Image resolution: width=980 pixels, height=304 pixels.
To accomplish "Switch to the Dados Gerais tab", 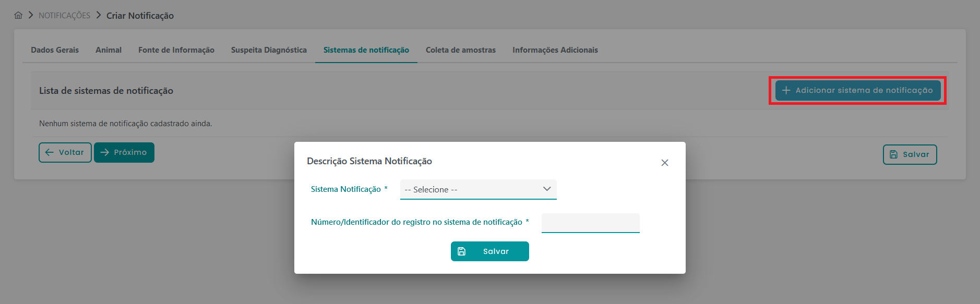I will click(55, 50).
